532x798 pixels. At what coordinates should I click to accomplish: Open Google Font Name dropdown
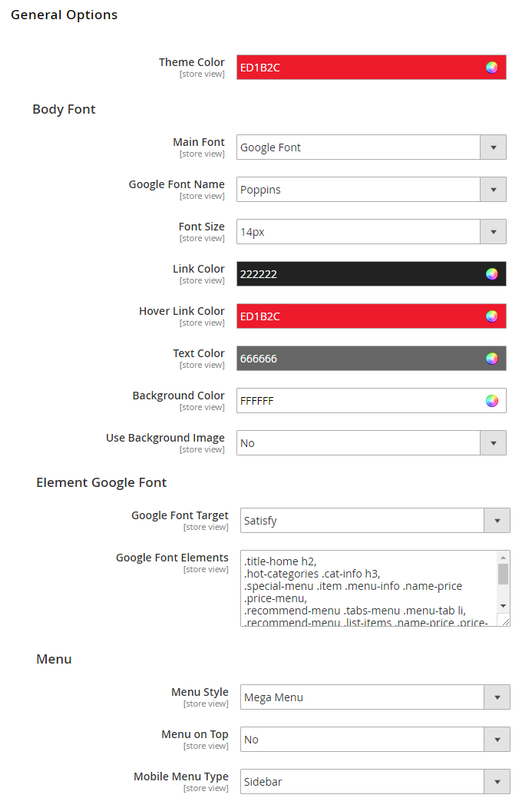493,190
